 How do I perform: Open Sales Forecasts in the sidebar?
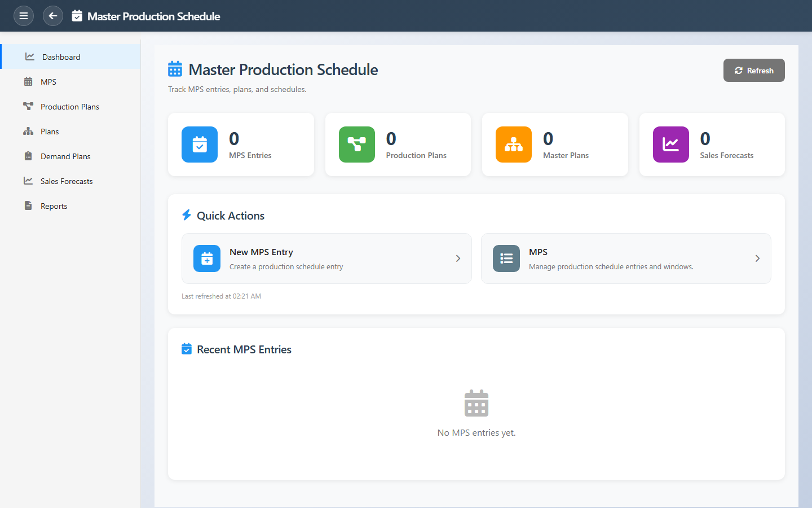[x=67, y=181]
